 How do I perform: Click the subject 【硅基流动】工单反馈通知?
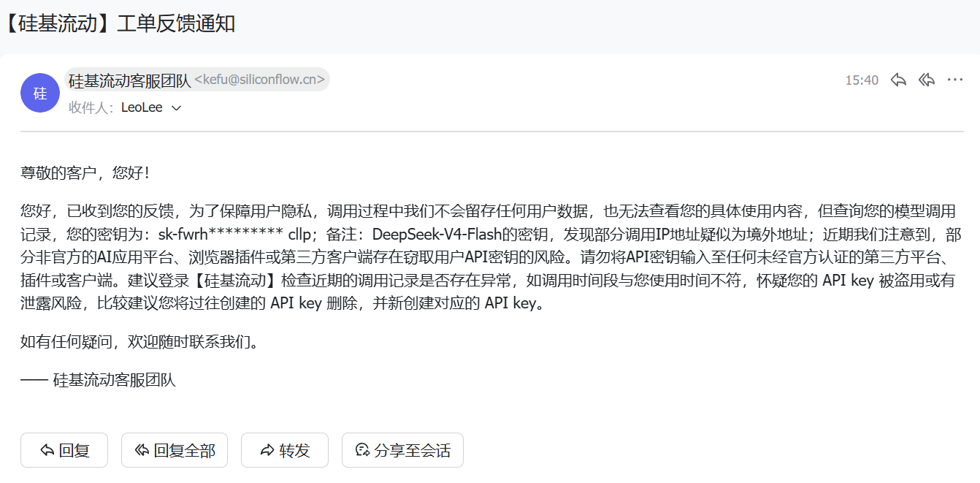click(x=118, y=23)
